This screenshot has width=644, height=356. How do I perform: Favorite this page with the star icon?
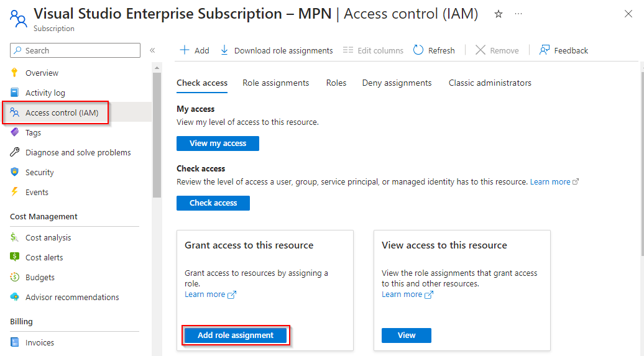click(499, 14)
